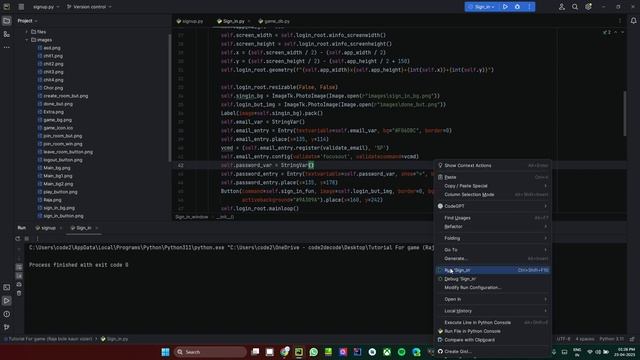The image size is (640, 360).
Task: Open WhatsApp from the taskbar
Action: coord(313,352)
